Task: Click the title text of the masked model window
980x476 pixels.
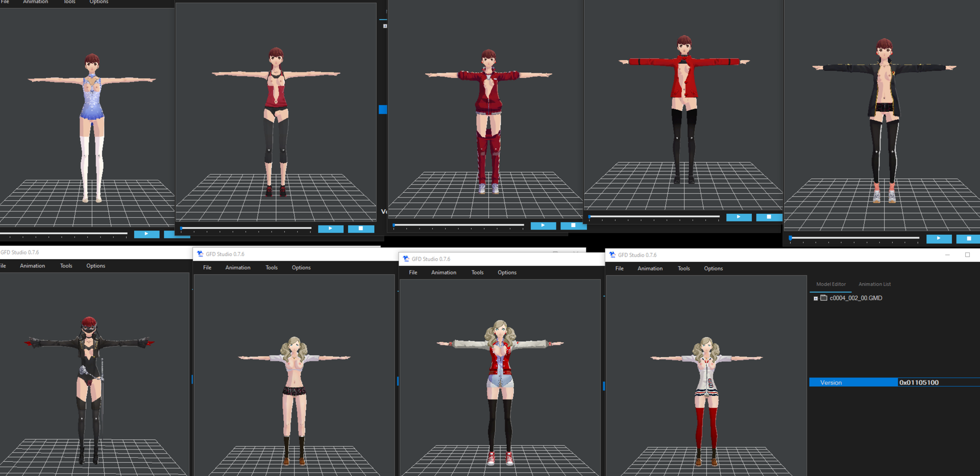Action: [x=19, y=252]
